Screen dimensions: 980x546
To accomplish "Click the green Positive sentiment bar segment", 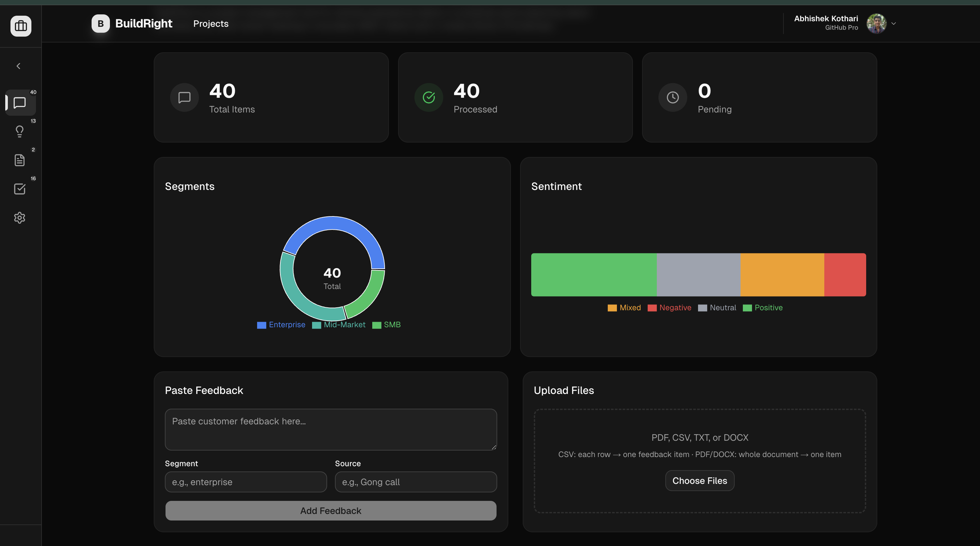I will pos(593,275).
